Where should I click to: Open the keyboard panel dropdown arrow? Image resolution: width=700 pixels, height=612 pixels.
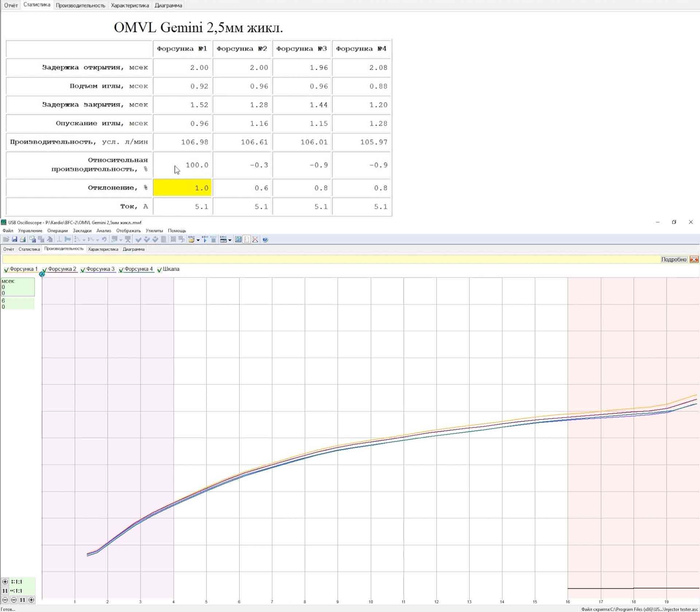pyautogui.click(x=230, y=240)
